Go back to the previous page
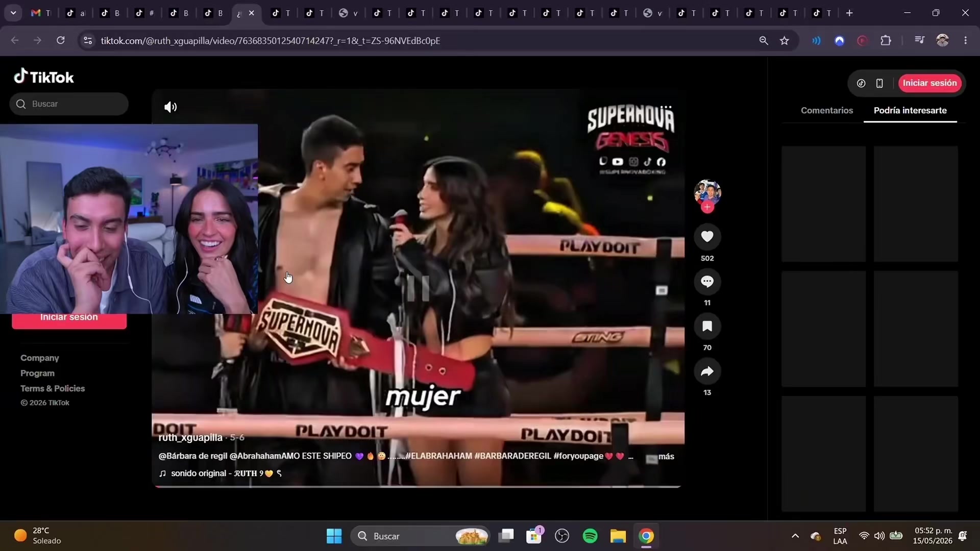This screenshot has height=551, width=980. (15, 41)
